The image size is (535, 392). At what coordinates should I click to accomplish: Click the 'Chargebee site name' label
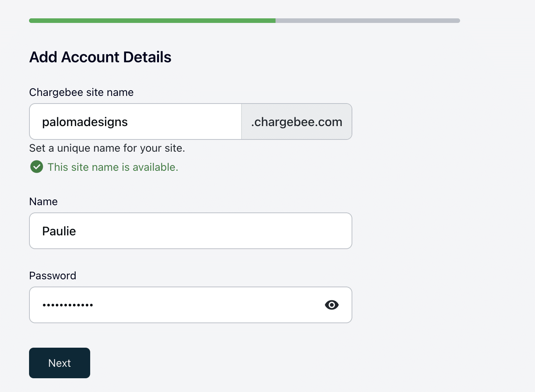click(81, 92)
